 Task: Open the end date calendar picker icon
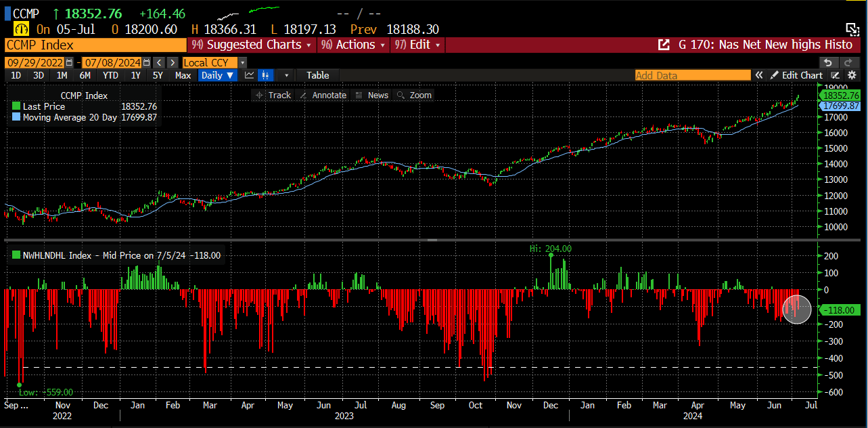(146, 62)
